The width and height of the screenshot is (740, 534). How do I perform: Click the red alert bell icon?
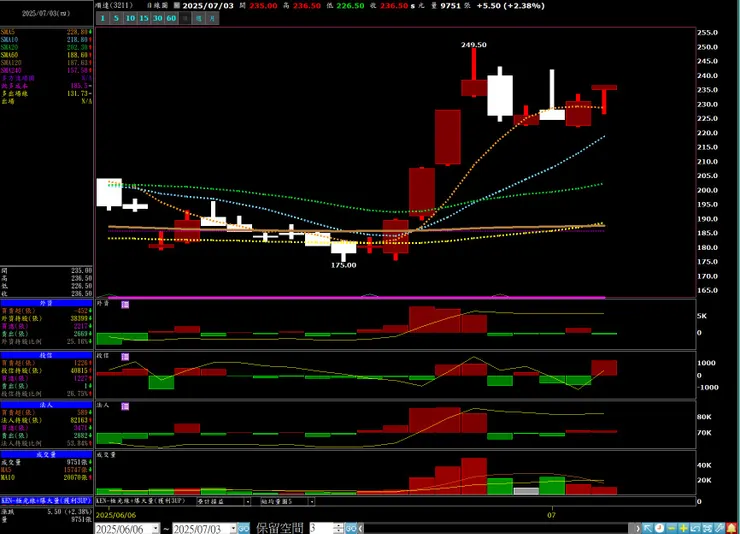tap(731, 528)
